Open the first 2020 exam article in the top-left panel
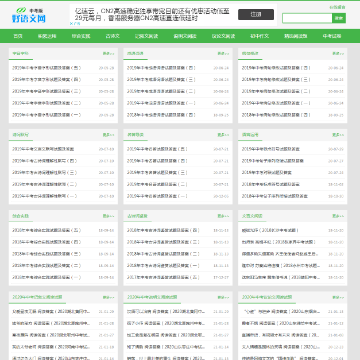360x360 pixels. (x=47, y=68)
